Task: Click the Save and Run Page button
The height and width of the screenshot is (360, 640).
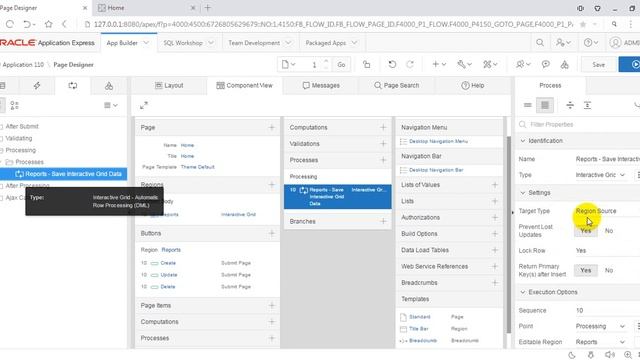Action: [630, 64]
